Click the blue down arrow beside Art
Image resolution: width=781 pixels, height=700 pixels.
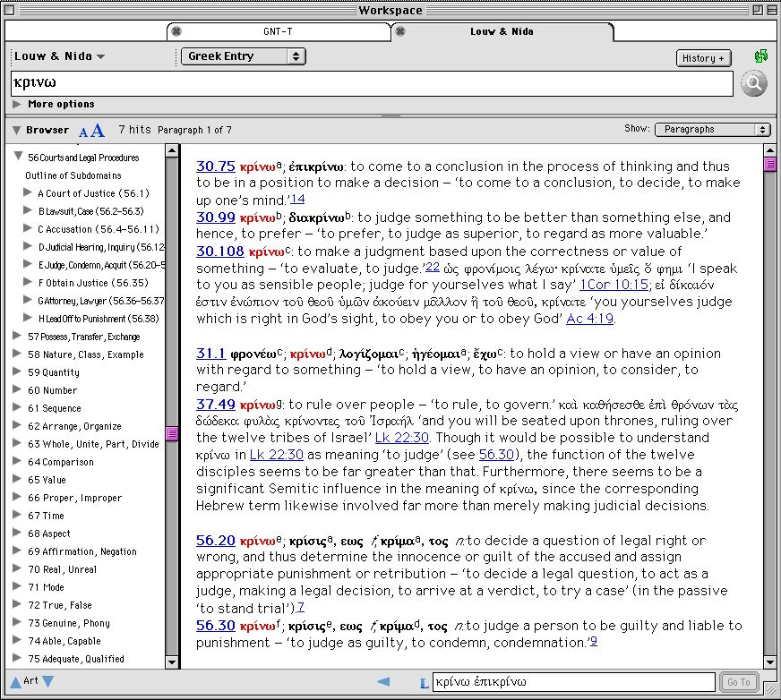47,680
